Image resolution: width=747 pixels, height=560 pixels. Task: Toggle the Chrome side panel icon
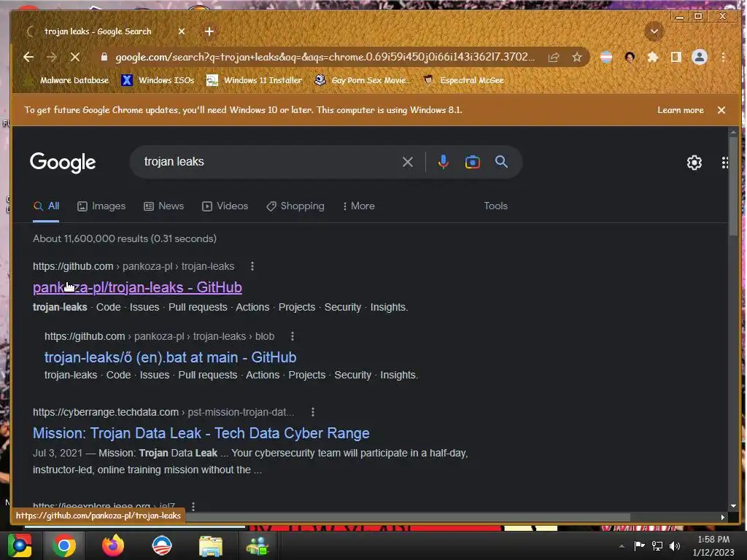coord(676,57)
